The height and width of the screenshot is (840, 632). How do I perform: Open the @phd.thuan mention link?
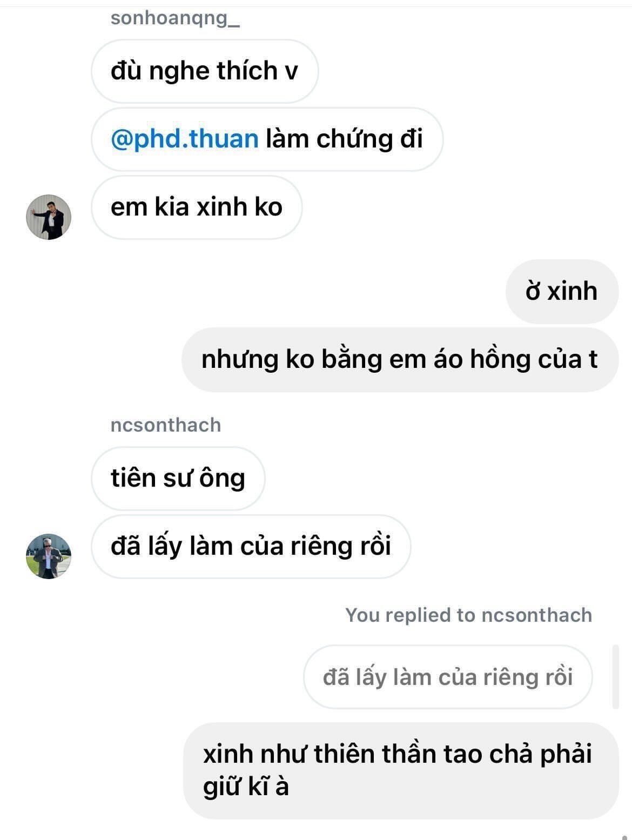click(x=185, y=139)
